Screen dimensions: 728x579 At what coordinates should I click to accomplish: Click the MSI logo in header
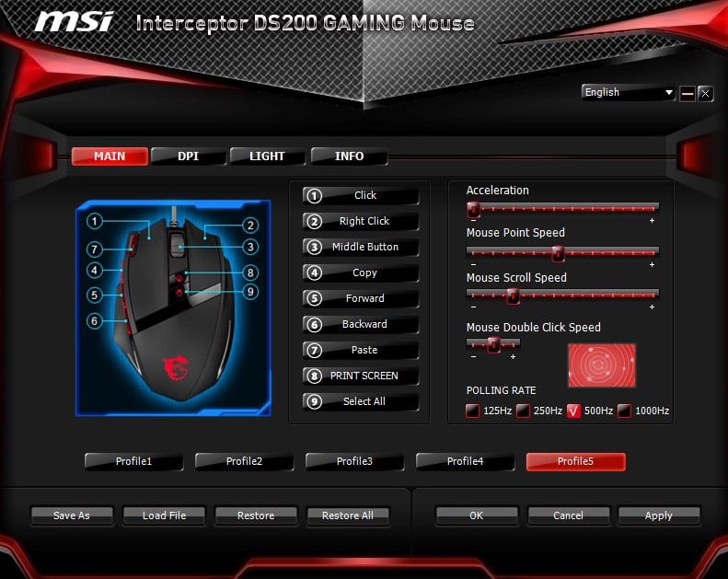tap(75, 21)
